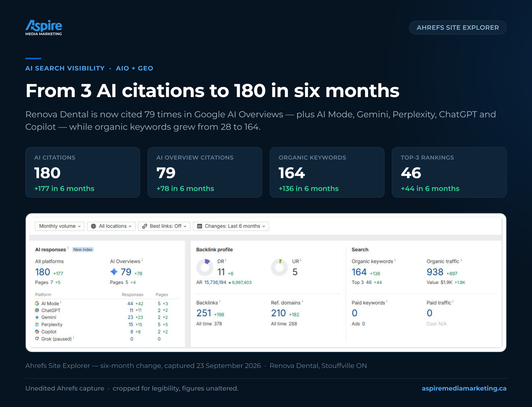Click the AI Overview Citations 79 stat card
The image size is (532, 407).
tap(205, 172)
